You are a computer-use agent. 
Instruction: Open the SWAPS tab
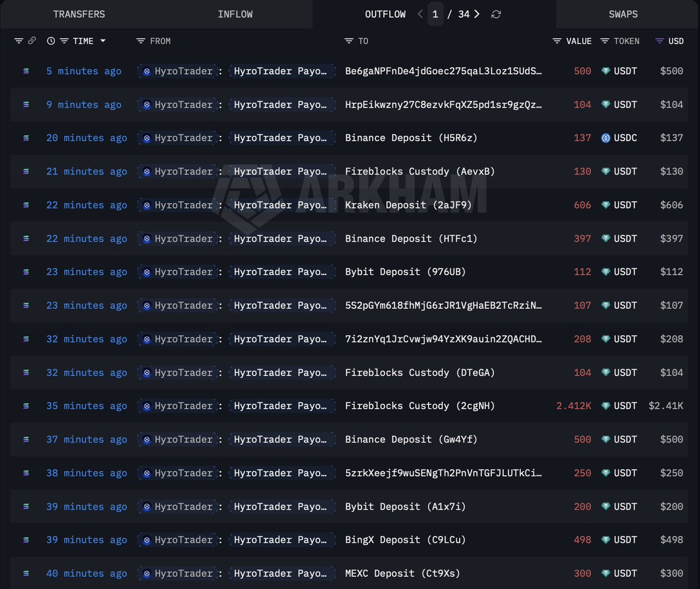pos(623,14)
